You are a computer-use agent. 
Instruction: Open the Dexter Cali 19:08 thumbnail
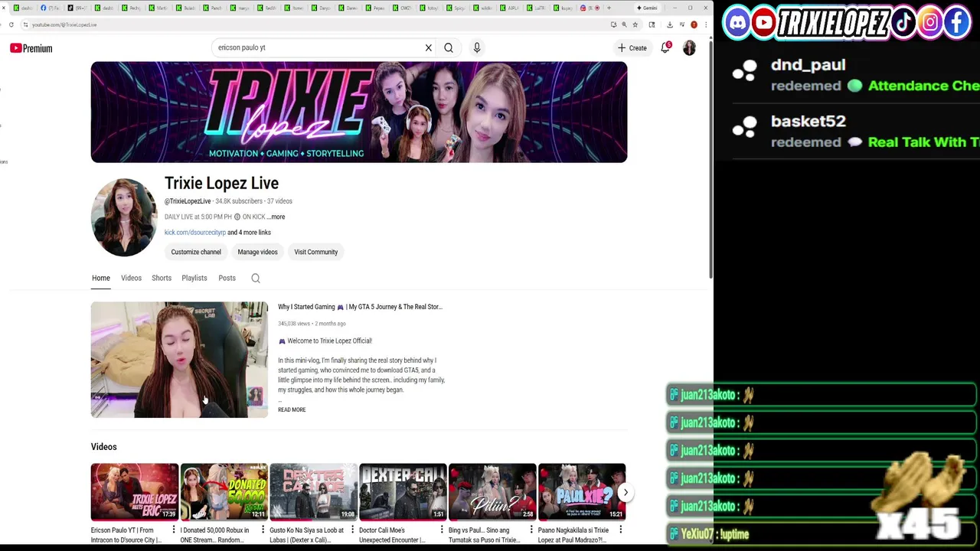(313, 492)
